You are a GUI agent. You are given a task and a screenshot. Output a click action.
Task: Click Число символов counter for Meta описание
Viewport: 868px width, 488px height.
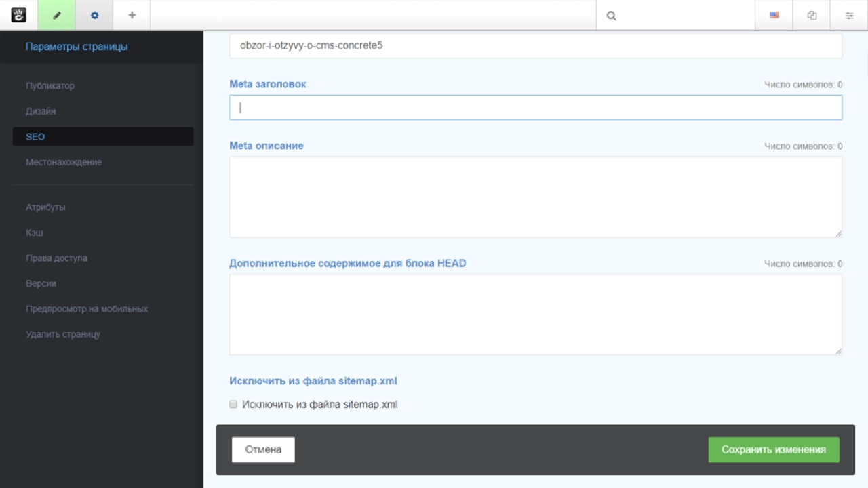tap(803, 146)
